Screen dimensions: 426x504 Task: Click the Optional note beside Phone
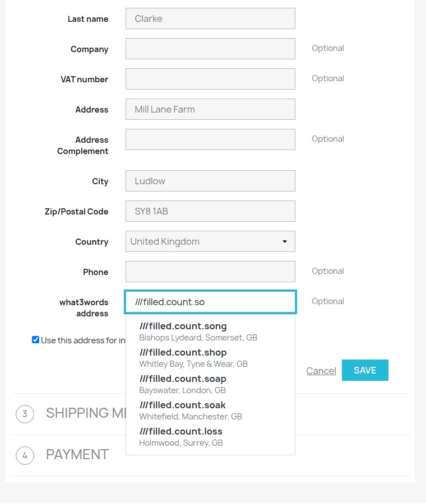pos(328,271)
